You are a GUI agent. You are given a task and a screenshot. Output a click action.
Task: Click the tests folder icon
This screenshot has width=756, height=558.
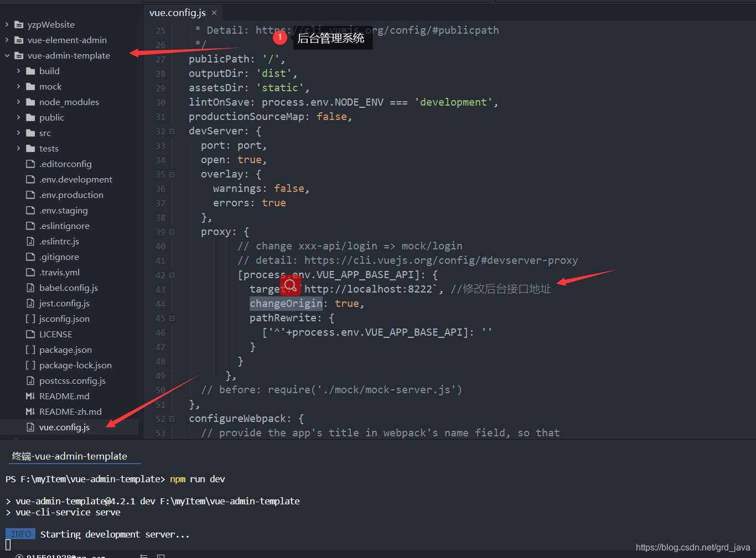click(30, 149)
